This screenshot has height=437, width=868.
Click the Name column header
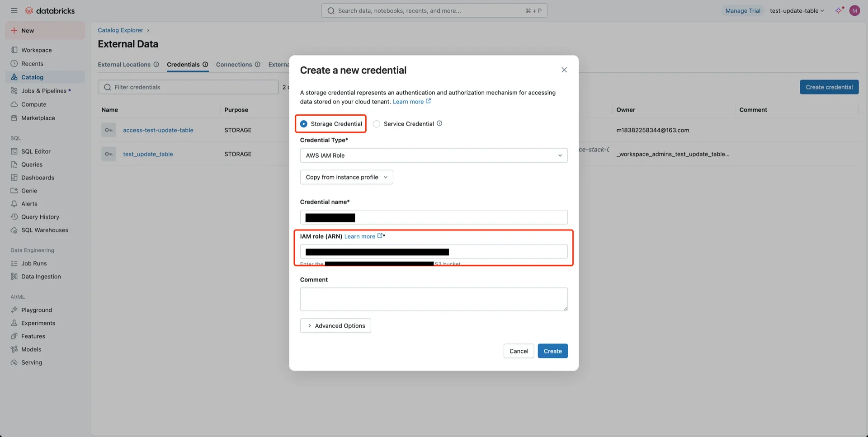point(109,110)
